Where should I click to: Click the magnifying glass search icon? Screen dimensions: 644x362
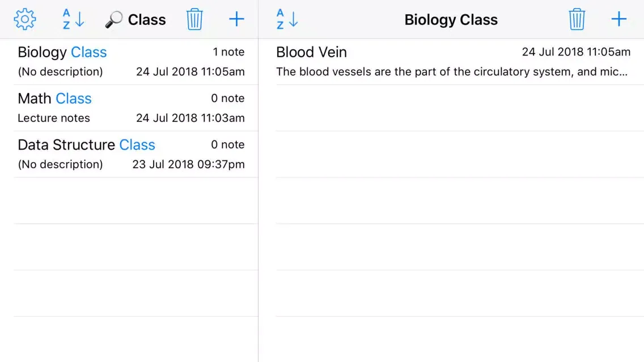114,19
